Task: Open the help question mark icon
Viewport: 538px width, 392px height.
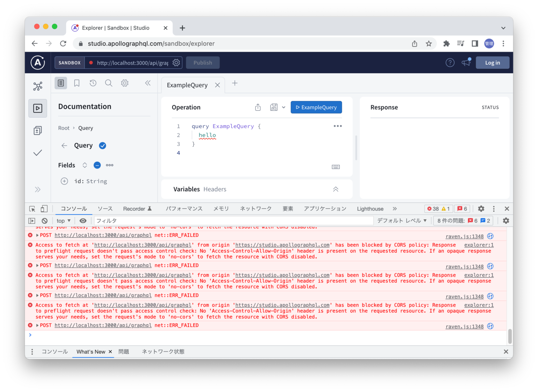Action: point(450,63)
